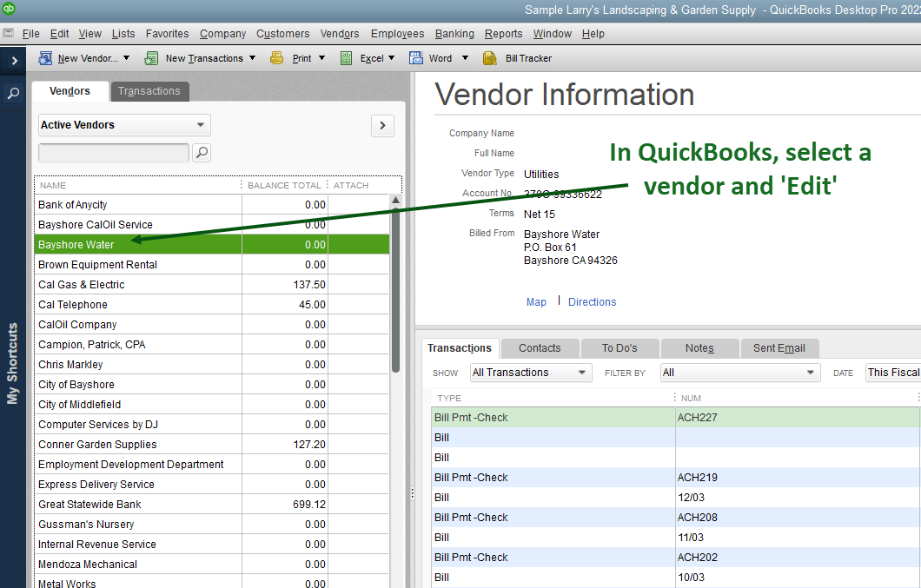Select vendor Great Statewide Bank
Screen dimensions: 921x588
click(211, 504)
